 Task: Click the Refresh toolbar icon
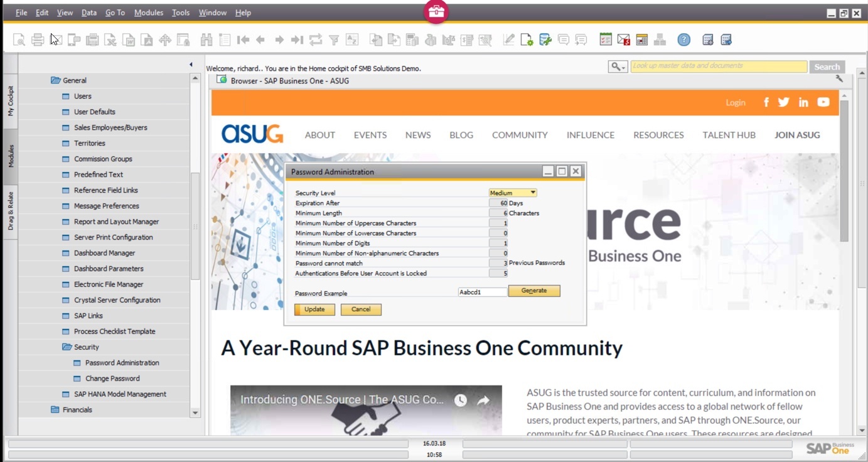(x=316, y=40)
